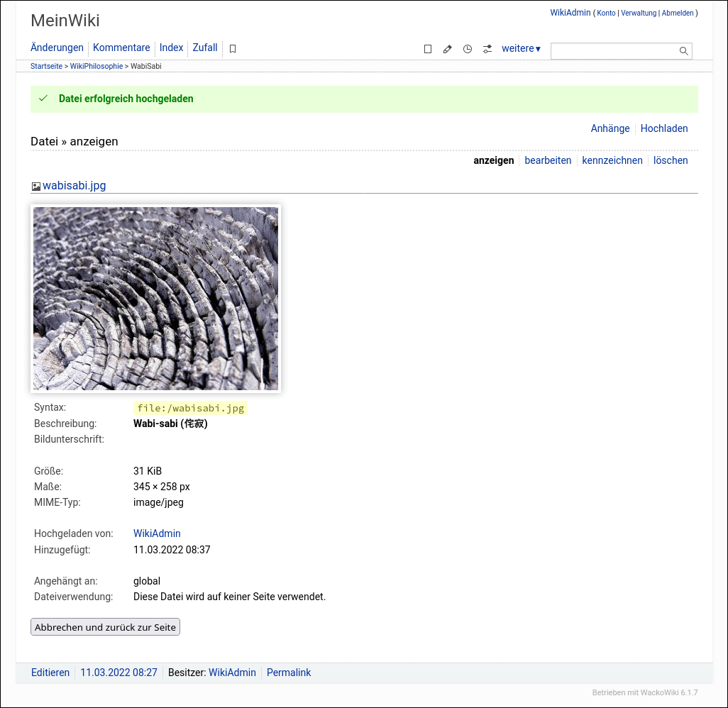
Task: Select the green checkmark in the success banner
Action: 43,99
